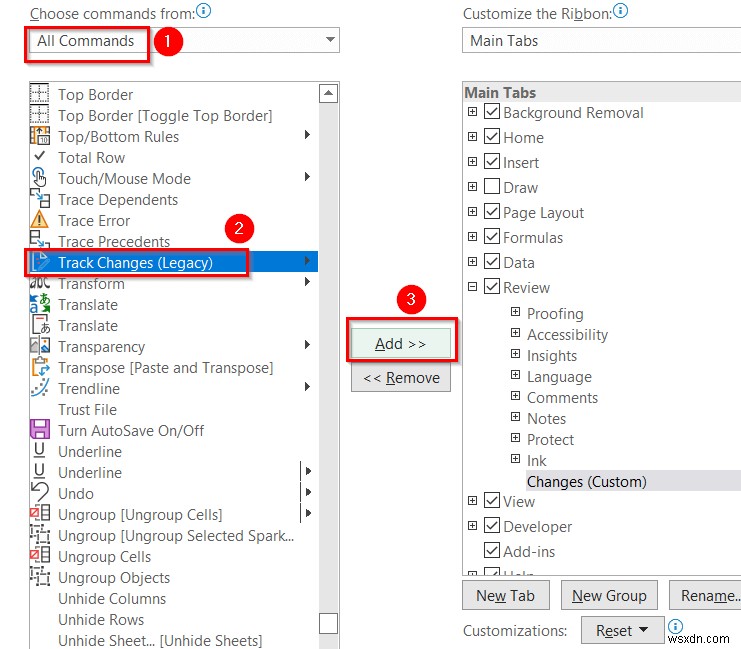Screen dimensions: 741x649
Task: Click the Toggle Top Border icon
Action: pos(39,114)
